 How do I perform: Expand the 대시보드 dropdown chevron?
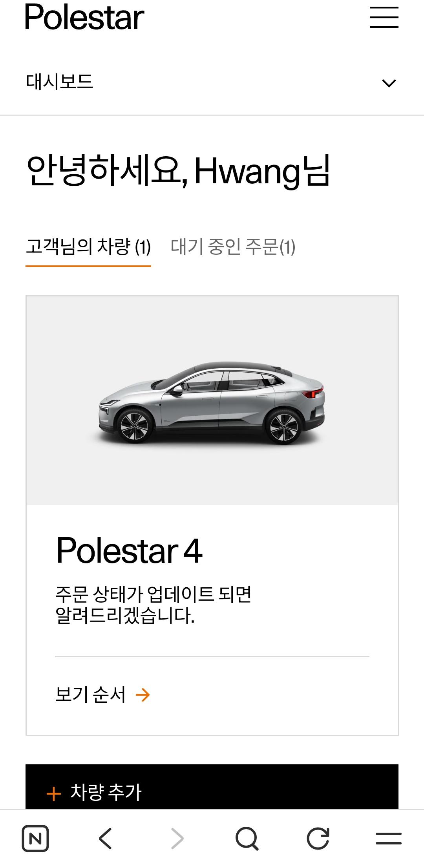tap(389, 83)
